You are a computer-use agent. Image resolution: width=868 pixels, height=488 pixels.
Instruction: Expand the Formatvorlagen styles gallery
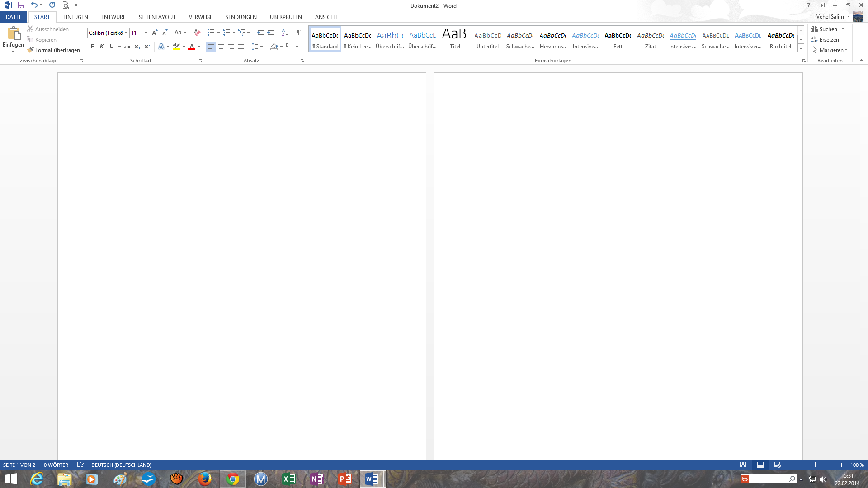[x=801, y=48]
